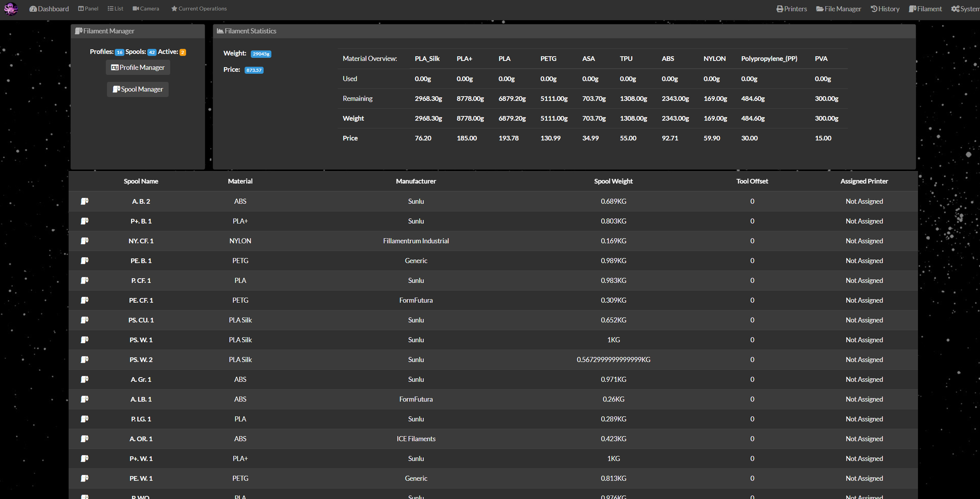This screenshot has height=499, width=980.
Task: Click the spool icon on Filament Manager header
Action: 79,31
